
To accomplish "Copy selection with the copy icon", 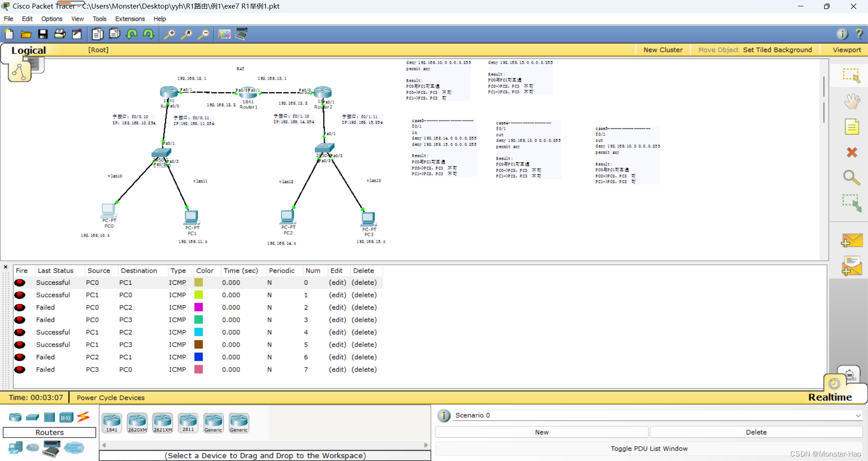I will tap(97, 34).
